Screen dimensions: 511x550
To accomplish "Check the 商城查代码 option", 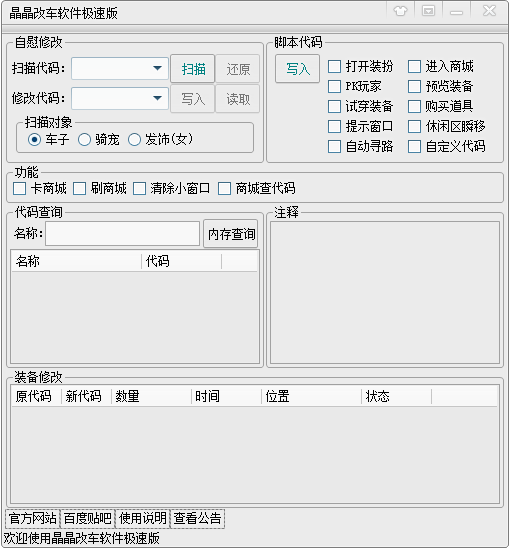I will point(224,188).
